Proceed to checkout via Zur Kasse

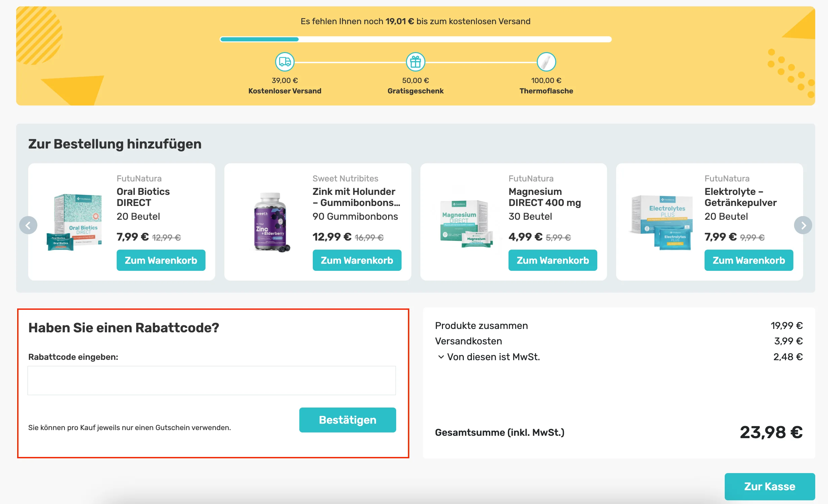click(x=769, y=486)
